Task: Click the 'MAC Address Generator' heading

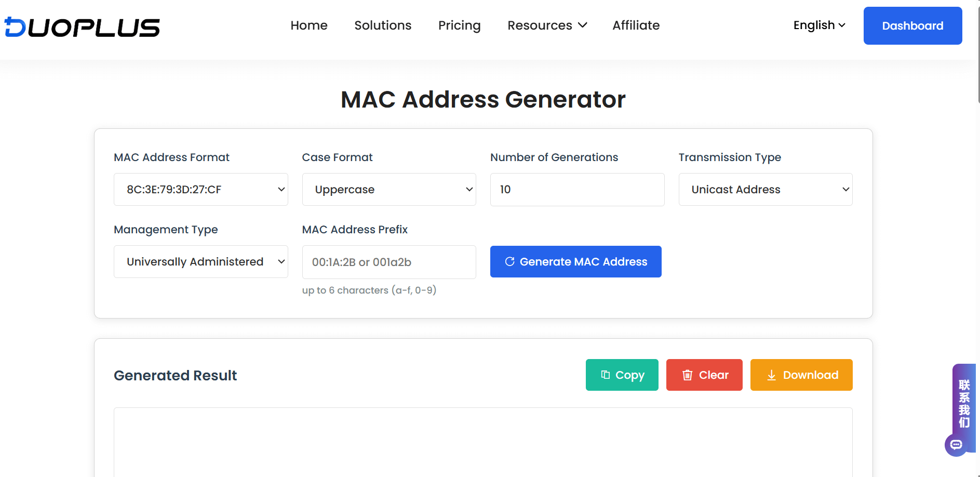Action: (x=483, y=99)
